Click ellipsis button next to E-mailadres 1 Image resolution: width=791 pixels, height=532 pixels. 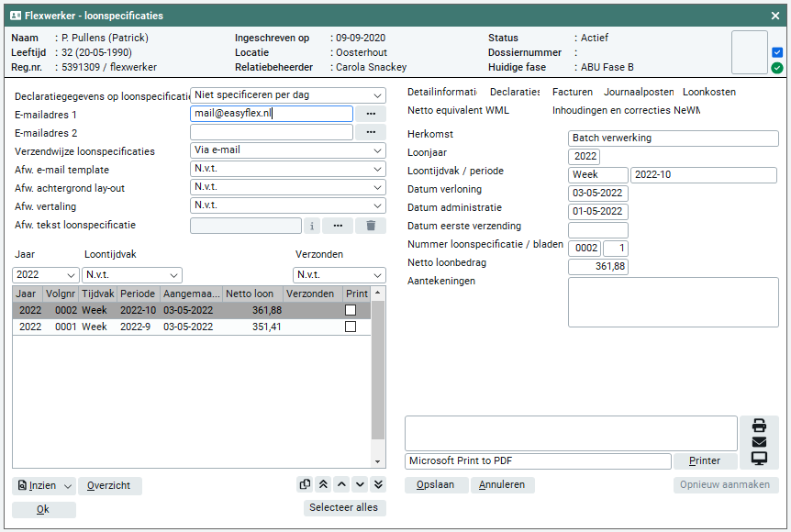(x=371, y=114)
